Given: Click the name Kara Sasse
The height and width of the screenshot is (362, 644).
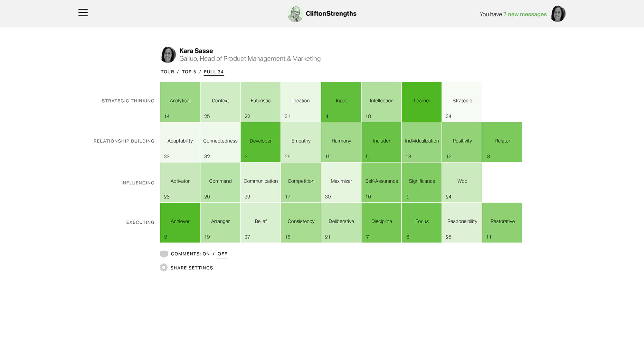Looking at the screenshot, I should pyautogui.click(x=196, y=51).
